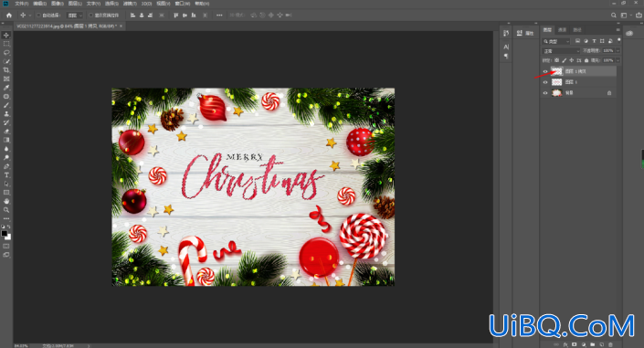Open the 3D menu
Viewport: 644px width, 348px height.
[146, 4]
